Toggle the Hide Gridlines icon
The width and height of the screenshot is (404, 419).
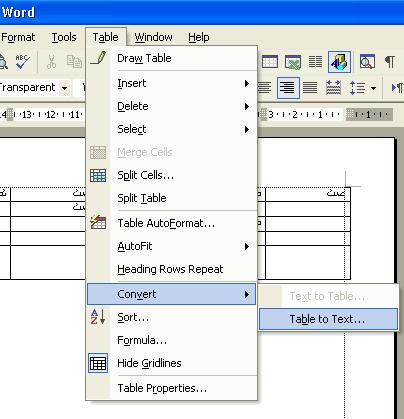[98, 363]
